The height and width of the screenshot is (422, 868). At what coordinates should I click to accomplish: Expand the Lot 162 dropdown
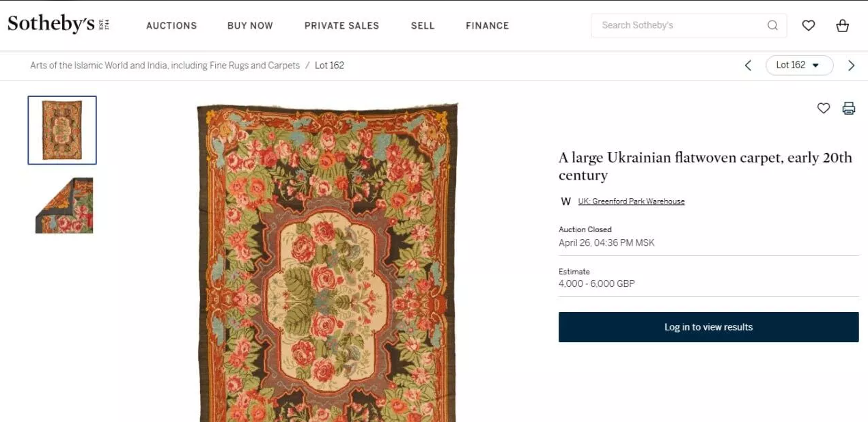tap(799, 66)
